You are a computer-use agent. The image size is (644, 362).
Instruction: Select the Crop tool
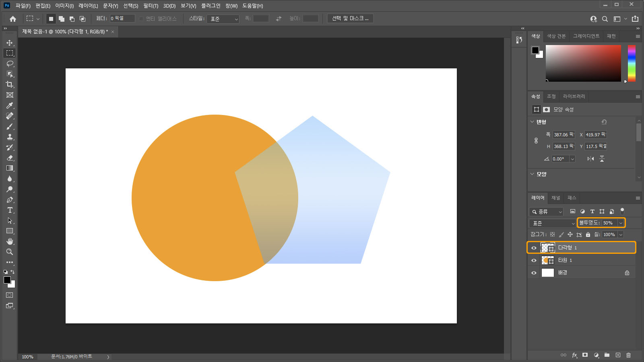pyautogui.click(x=10, y=84)
